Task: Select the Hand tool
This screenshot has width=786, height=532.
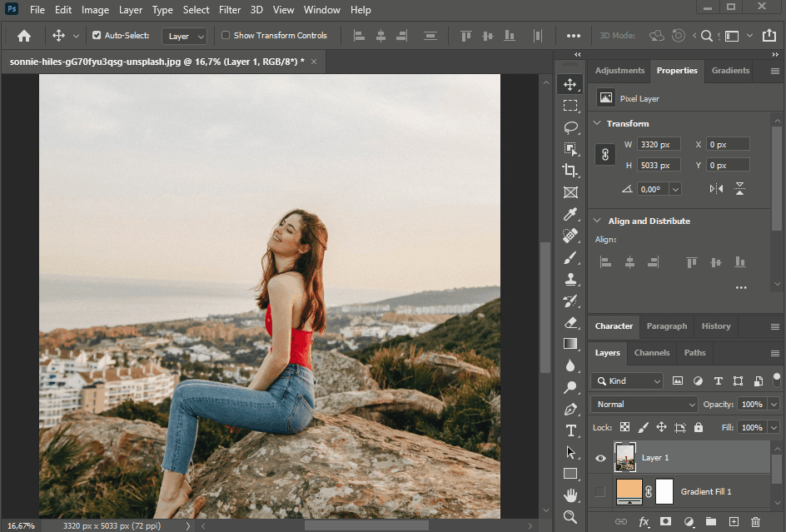Action: click(570, 495)
